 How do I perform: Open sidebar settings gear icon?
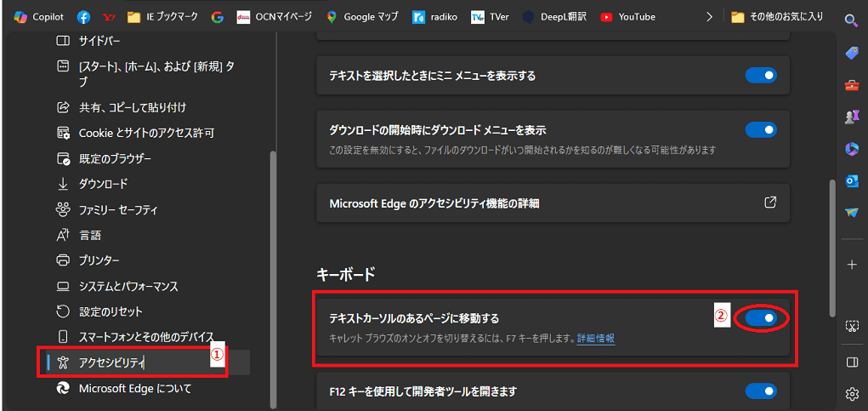pyautogui.click(x=852, y=392)
